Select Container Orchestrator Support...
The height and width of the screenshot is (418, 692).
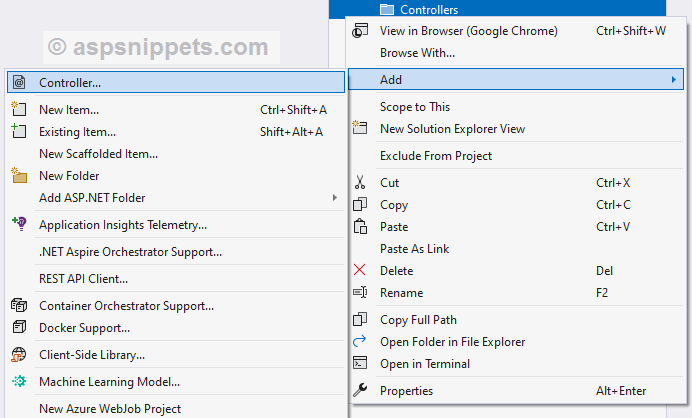click(x=176, y=305)
